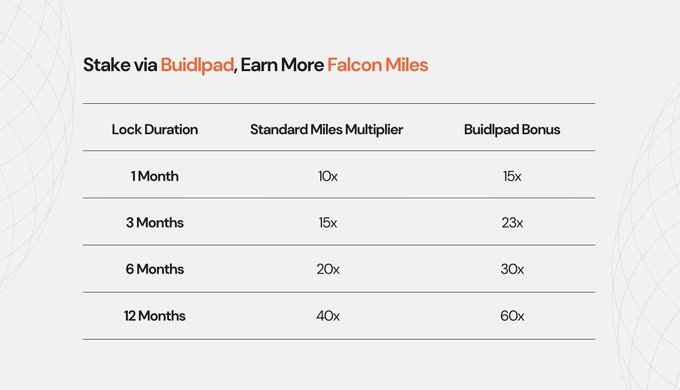Click the 60x Buidlpad bonus value
680x390 pixels.
[512, 316]
